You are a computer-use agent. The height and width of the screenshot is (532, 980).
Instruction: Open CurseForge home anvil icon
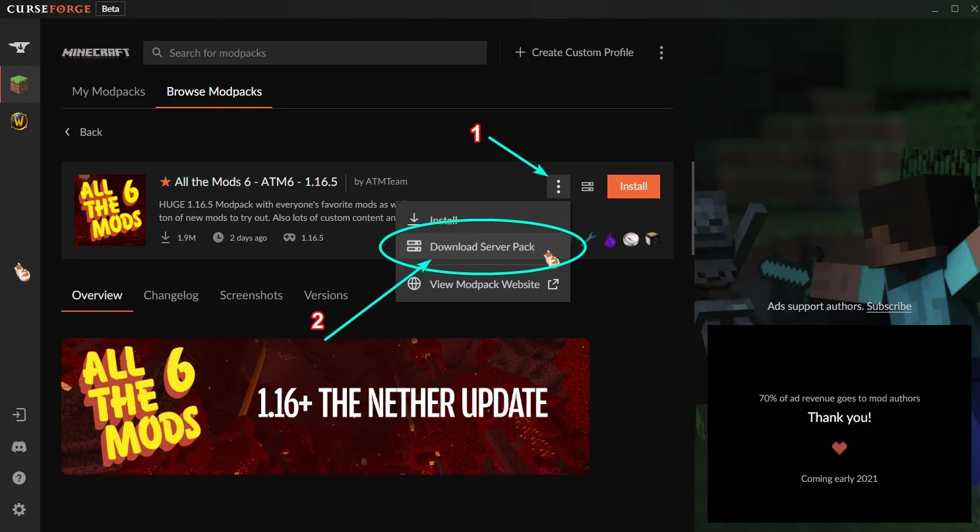coord(19,47)
